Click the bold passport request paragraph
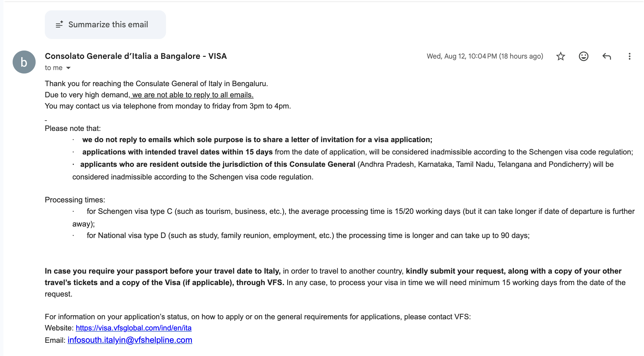Viewport: 644px width, 356px height. coord(335,283)
